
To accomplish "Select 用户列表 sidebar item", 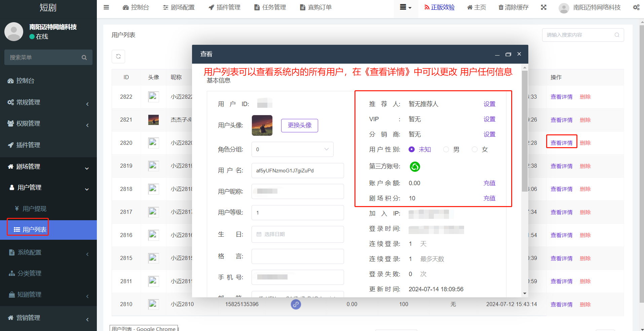I will tap(48, 230).
